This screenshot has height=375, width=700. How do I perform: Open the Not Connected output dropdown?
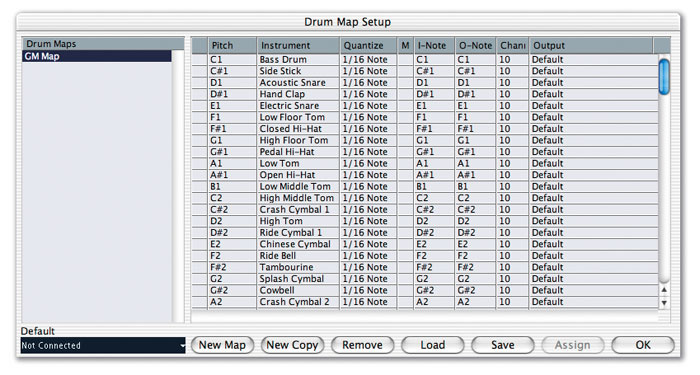tap(103, 346)
